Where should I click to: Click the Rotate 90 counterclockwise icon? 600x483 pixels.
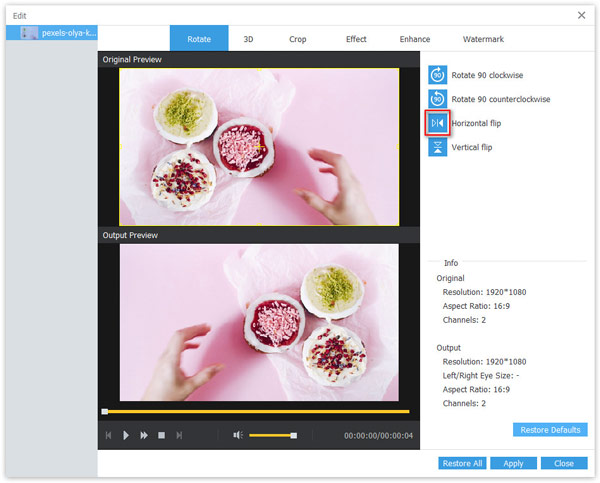click(438, 99)
